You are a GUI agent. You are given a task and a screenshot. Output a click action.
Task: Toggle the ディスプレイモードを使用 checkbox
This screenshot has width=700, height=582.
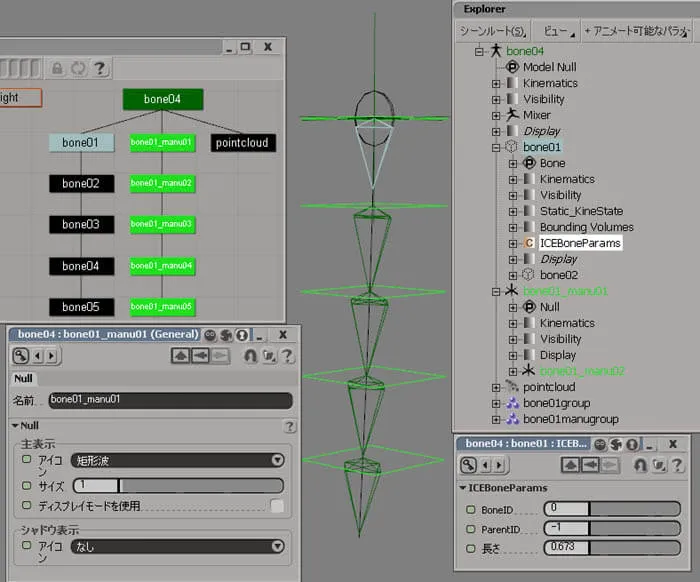(277, 506)
